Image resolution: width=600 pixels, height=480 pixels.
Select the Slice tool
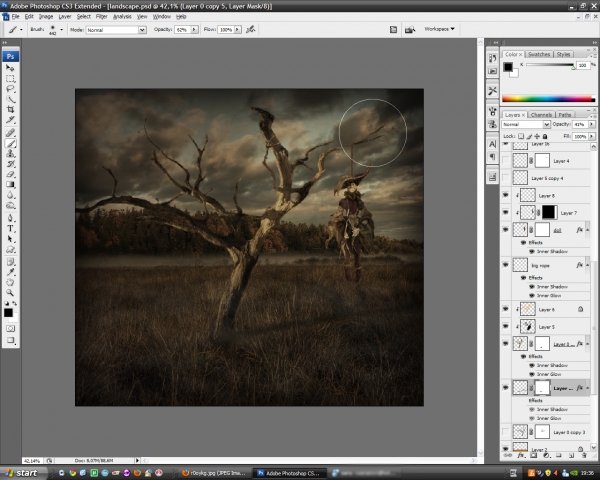[10, 120]
